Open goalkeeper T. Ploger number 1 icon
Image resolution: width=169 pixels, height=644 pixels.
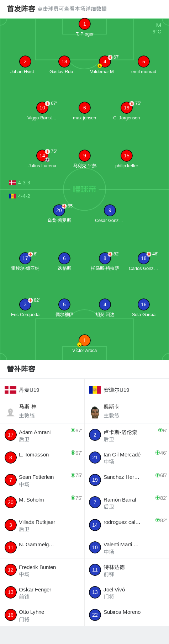point(84,24)
